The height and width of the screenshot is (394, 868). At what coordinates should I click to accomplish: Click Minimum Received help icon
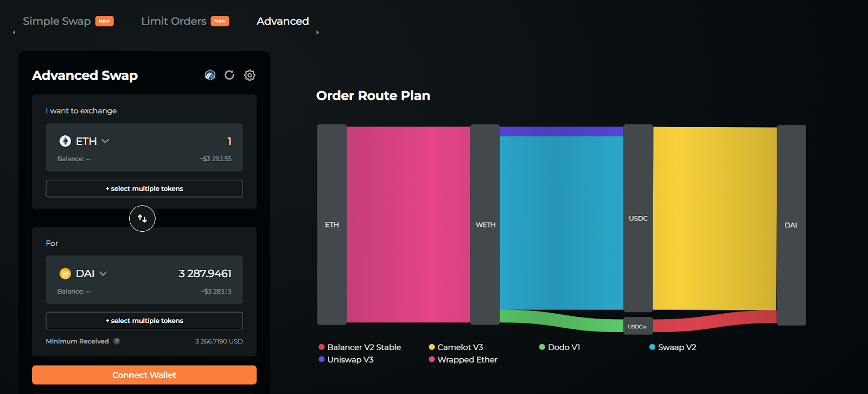[117, 341]
